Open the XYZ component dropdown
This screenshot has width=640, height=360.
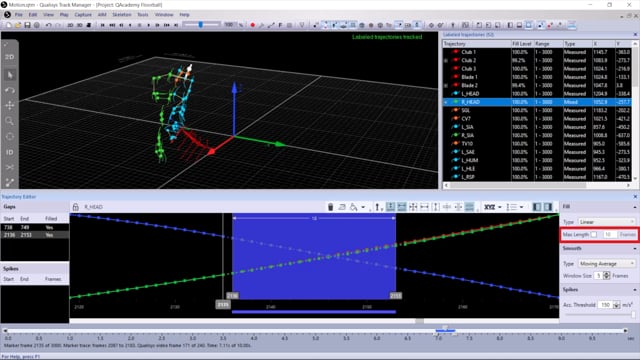click(492, 207)
